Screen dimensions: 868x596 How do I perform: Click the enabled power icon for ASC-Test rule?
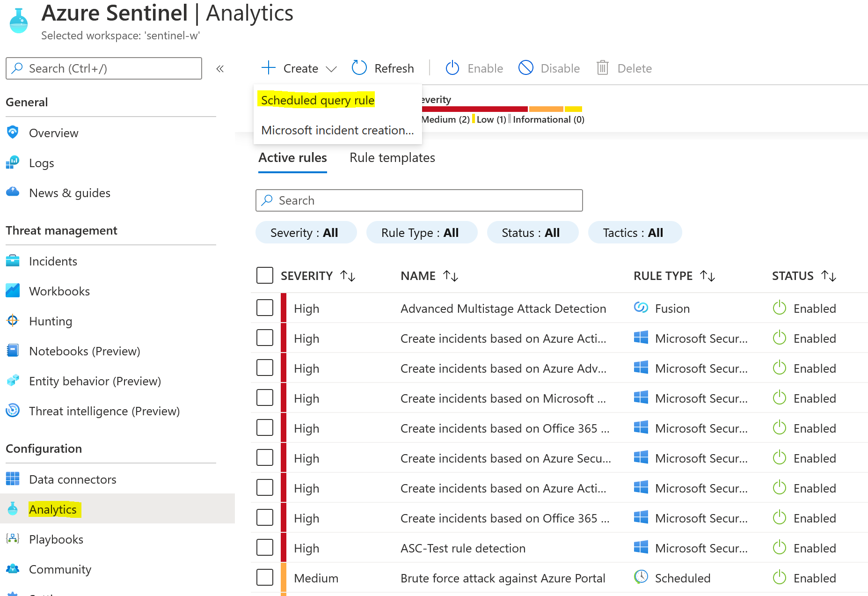point(780,547)
